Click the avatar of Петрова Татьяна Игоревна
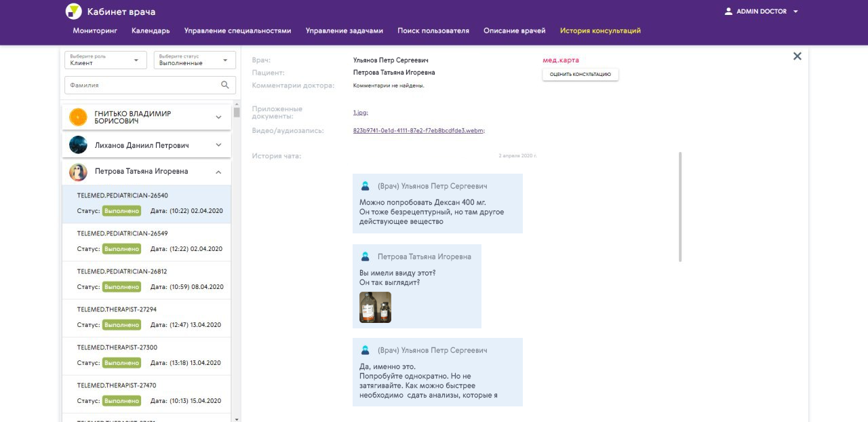Viewport: 868px width, 422px height. coord(79,172)
